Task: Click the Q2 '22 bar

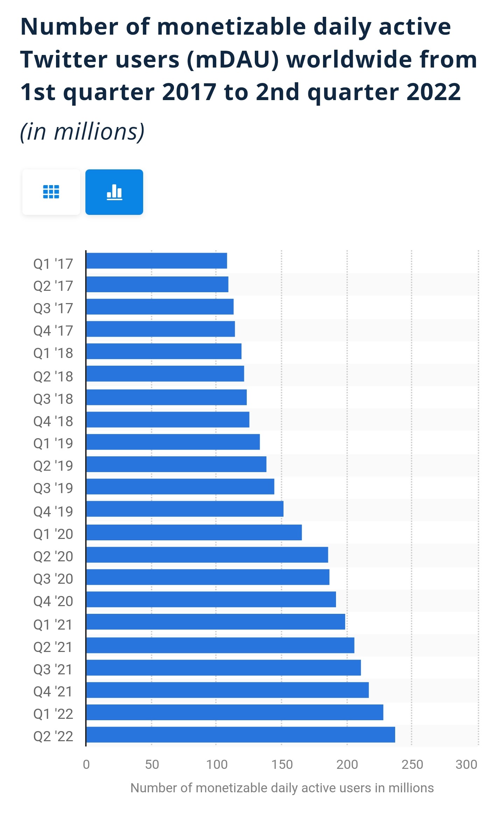Action: [240, 735]
